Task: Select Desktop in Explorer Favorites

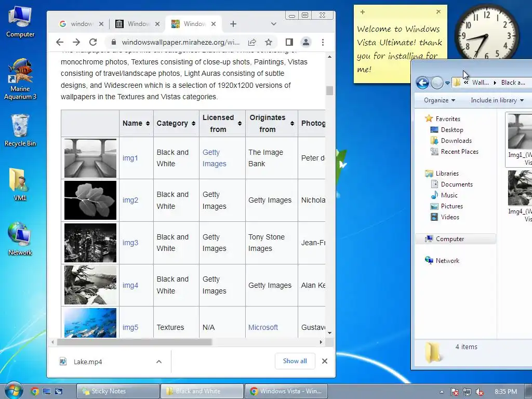Action: [x=446, y=129]
